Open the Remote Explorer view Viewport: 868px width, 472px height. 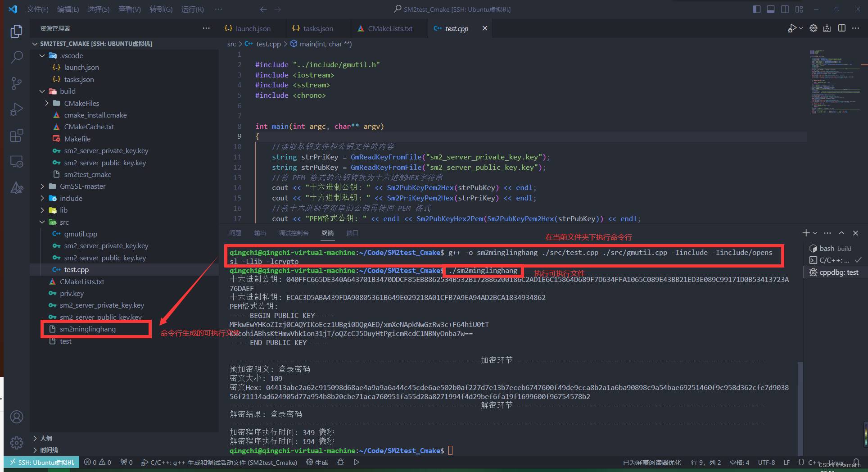17,161
